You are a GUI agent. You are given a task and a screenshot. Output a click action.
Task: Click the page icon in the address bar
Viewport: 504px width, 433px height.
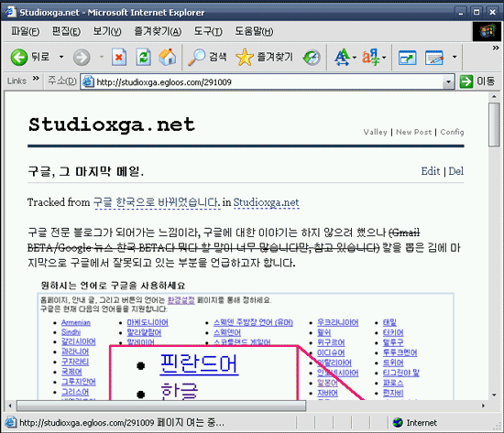tap(88, 82)
